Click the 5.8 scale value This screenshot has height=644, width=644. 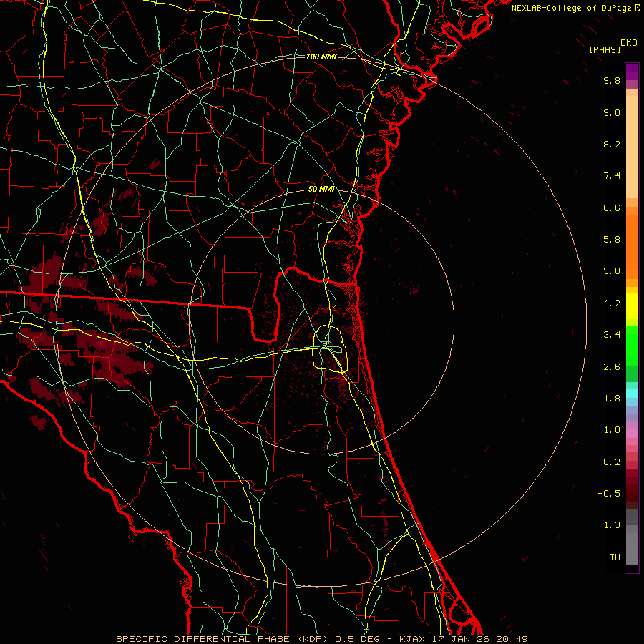coord(612,240)
